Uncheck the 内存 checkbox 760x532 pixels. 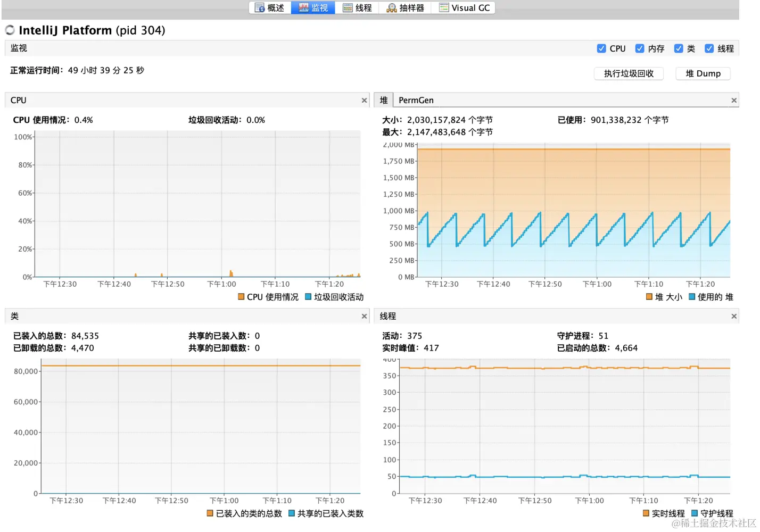640,48
